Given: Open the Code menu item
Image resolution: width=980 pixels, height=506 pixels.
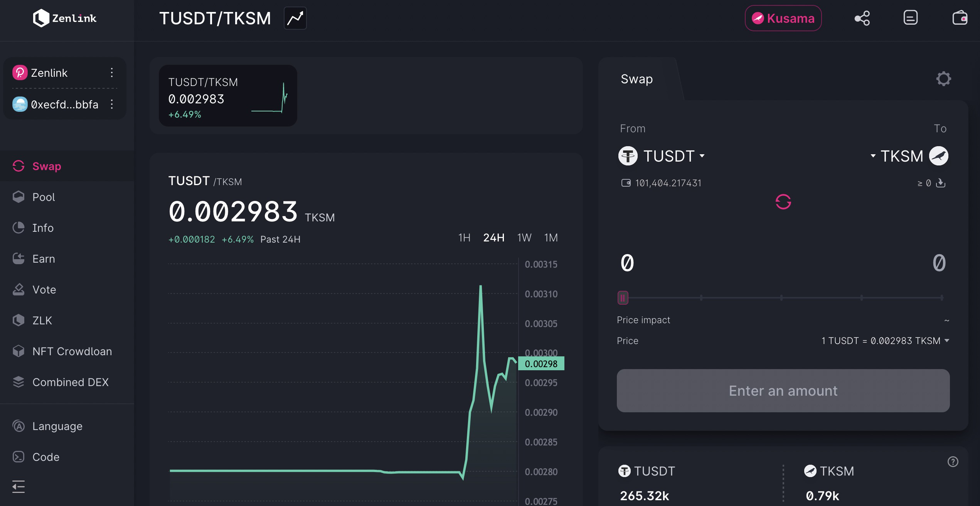Looking at the screenshot, I should tap(67, 457).
